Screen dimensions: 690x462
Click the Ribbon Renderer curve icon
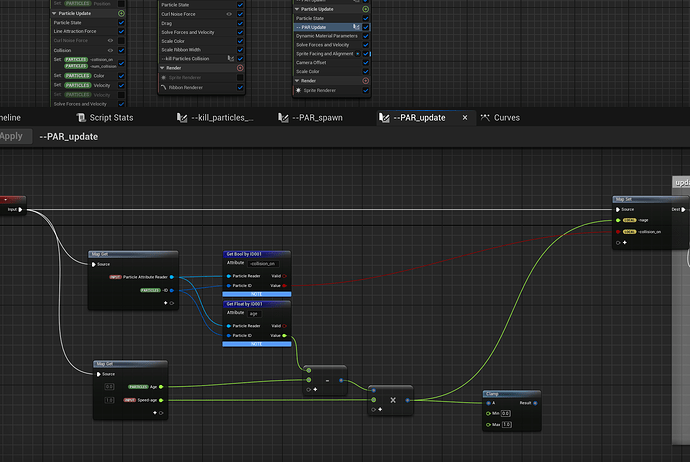point(164,87)
